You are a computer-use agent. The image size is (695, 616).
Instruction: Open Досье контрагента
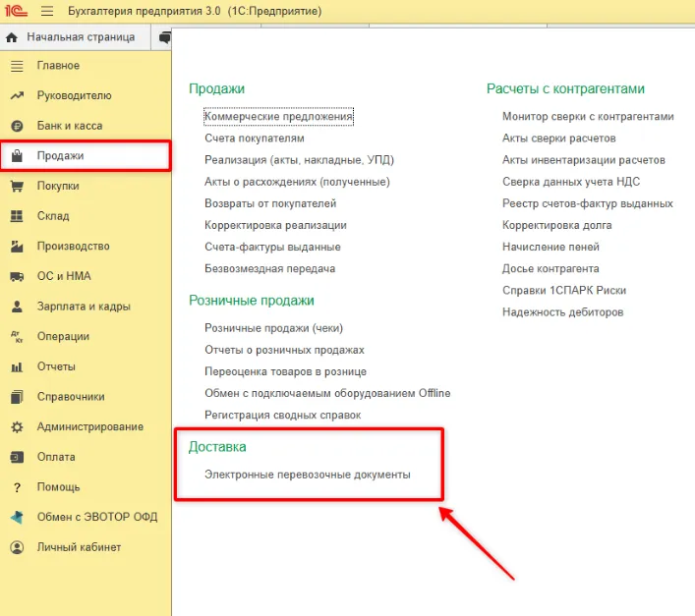click(550, 269)
